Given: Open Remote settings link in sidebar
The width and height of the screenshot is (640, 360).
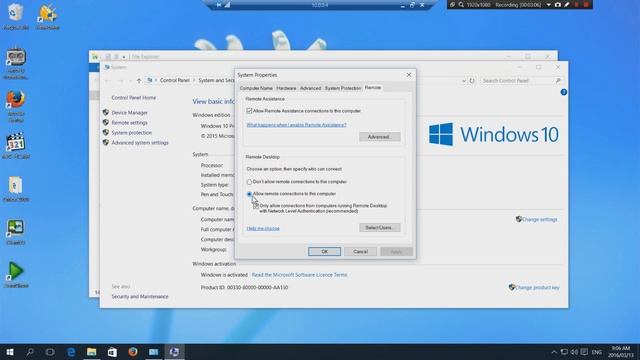Looking at the screenshot, I should [129, 123].
